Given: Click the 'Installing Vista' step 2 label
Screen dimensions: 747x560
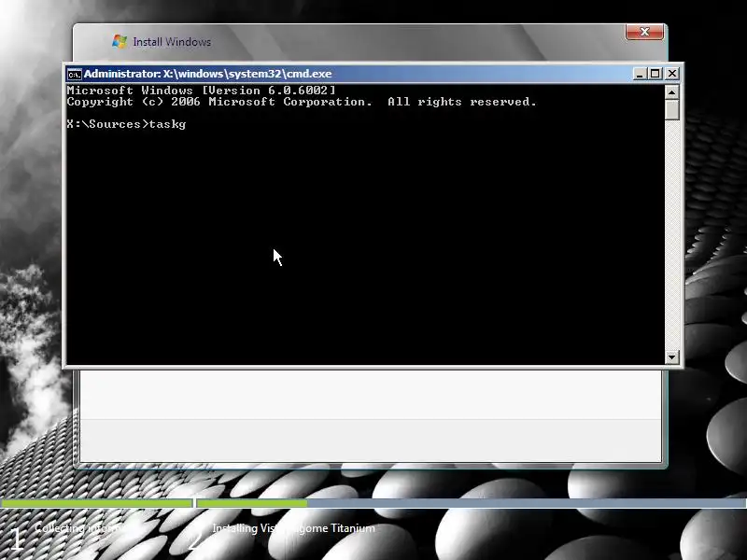Looking at the screenshot, I should click(293, 528).
